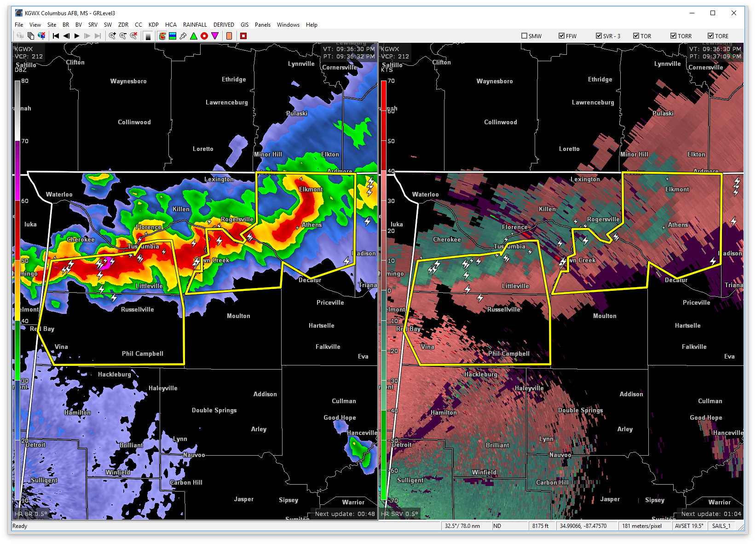The width and height of the screenshot is (756, 544).
Task: Click the dBZ reflectivity color scale
Action: 17,290
